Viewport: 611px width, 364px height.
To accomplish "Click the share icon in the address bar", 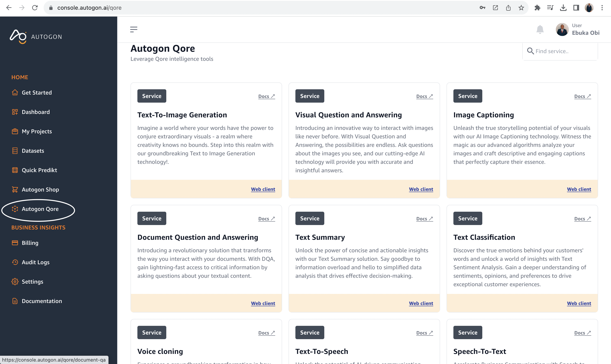I will point(508,8).
